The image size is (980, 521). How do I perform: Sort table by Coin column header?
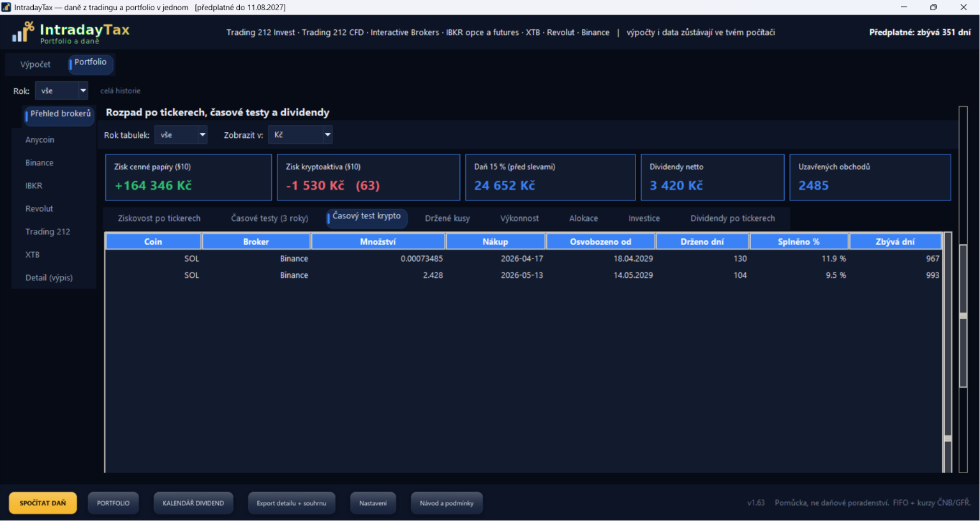(x=153, y=241)
